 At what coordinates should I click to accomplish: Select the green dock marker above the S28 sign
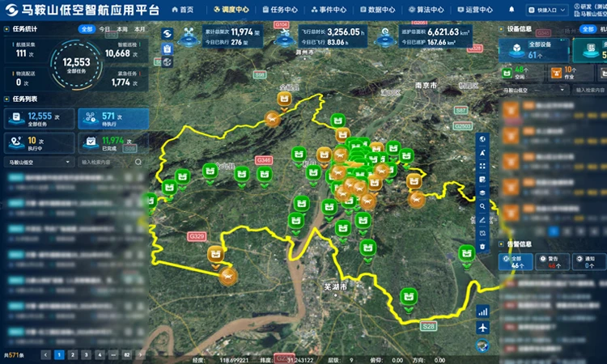[409, 298]
